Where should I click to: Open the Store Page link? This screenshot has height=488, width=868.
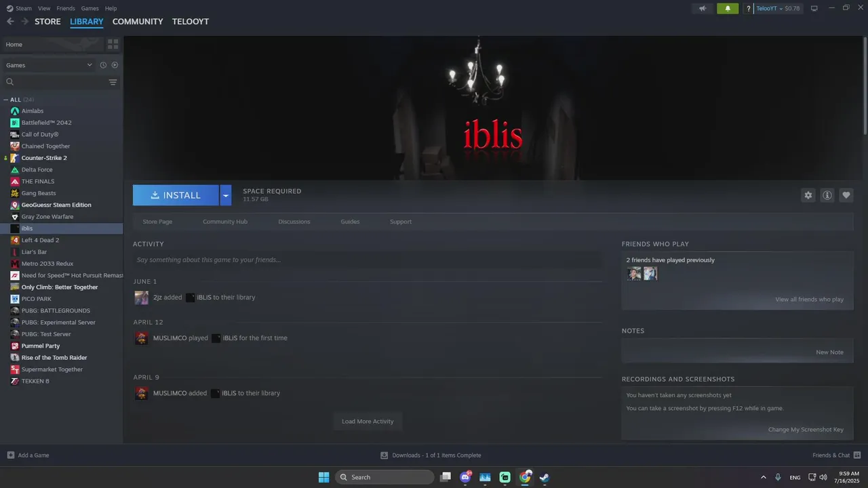tap(157, 222)
